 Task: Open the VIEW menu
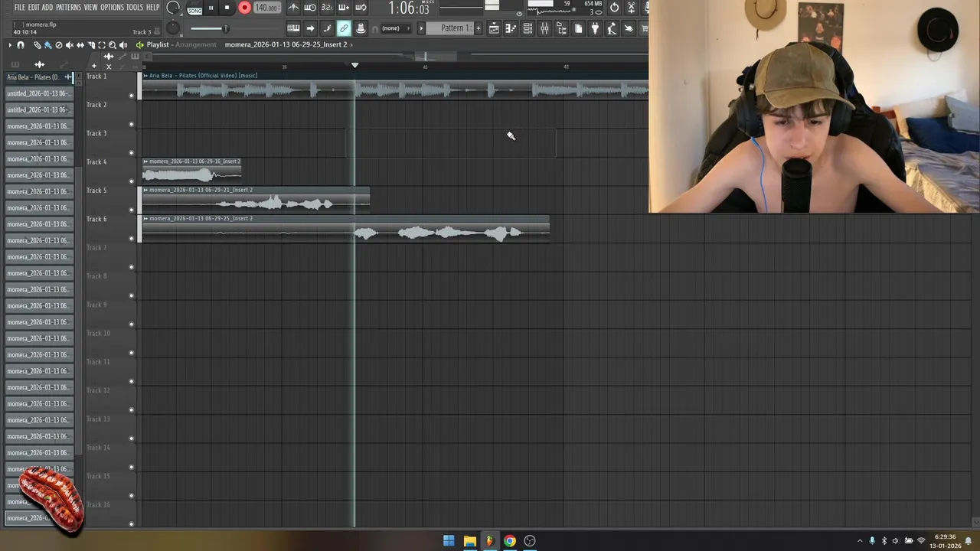coord(90,8)
